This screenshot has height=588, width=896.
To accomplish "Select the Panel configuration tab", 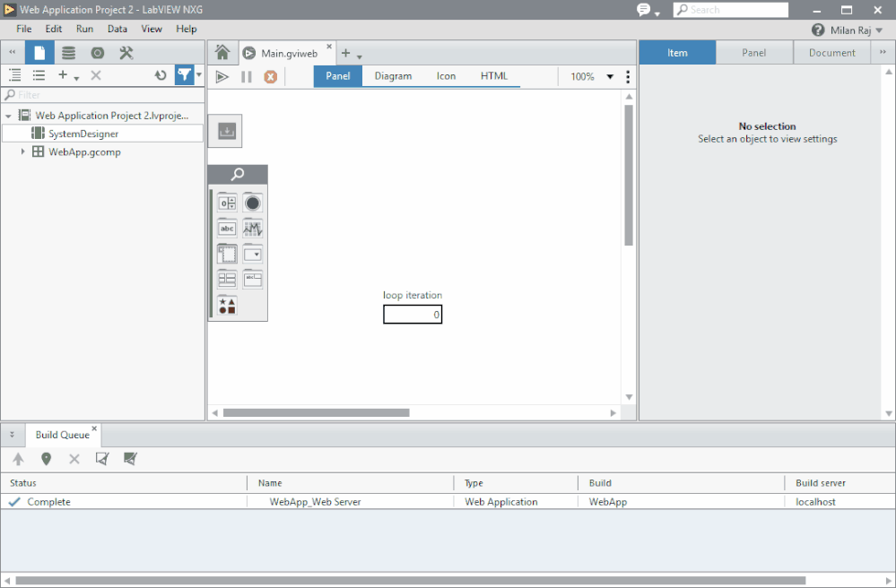I will click(753, 53).
